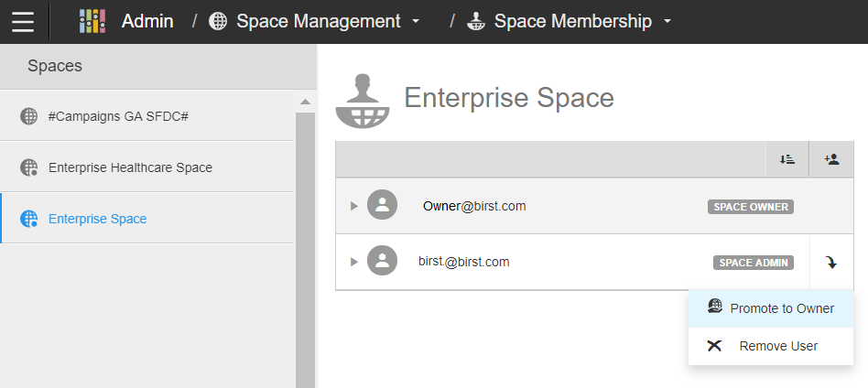Open the Space Membership dropdown arrow

click(667, 21)
